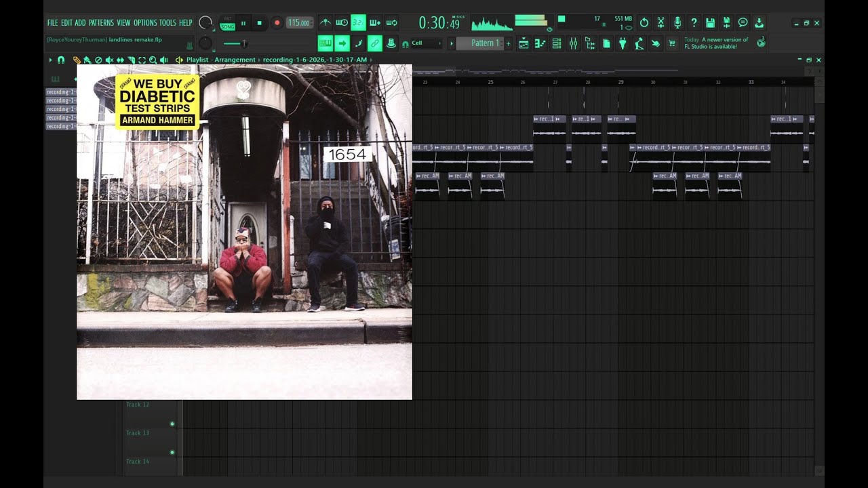Select the mute tool in playlist toolbar

tap(109, 60)
